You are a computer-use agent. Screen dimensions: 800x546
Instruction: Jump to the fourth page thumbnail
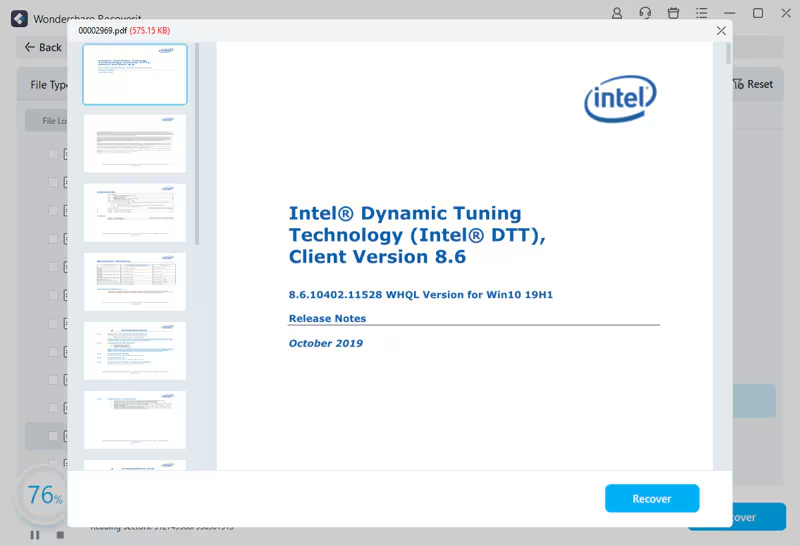[x=134, y=281]
